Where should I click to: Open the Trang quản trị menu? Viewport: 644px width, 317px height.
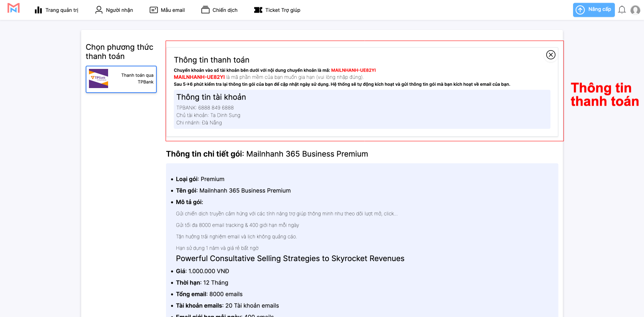coord(62,10)
